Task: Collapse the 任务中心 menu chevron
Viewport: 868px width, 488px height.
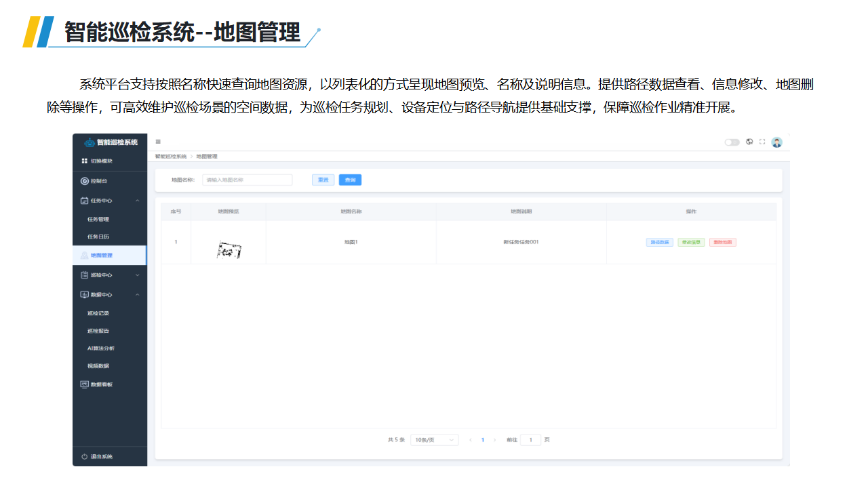Action: pos(138,201)
